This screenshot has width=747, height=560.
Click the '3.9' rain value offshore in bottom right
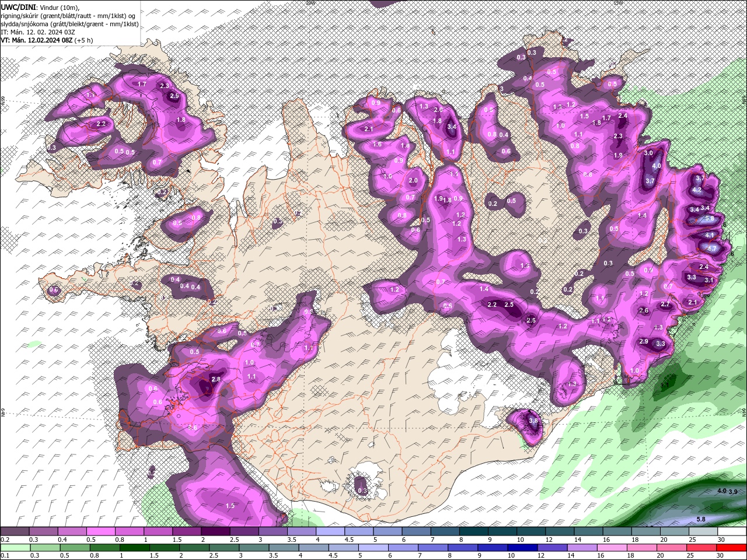point(733,492)
